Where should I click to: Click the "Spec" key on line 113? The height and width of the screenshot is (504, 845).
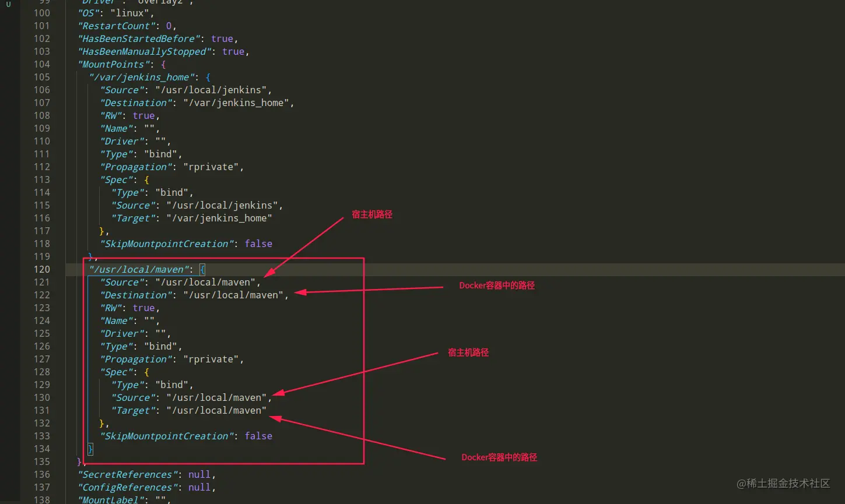point(116,179)
